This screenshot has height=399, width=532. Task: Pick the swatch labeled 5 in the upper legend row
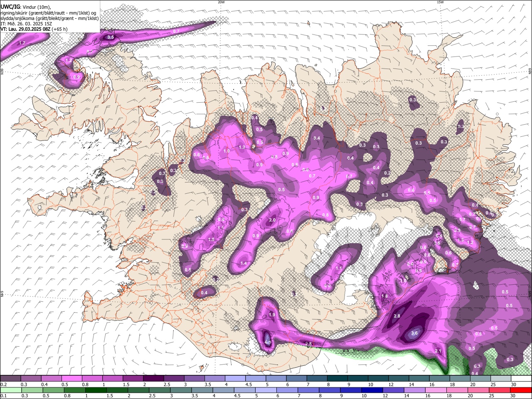(x=275, y=379)
